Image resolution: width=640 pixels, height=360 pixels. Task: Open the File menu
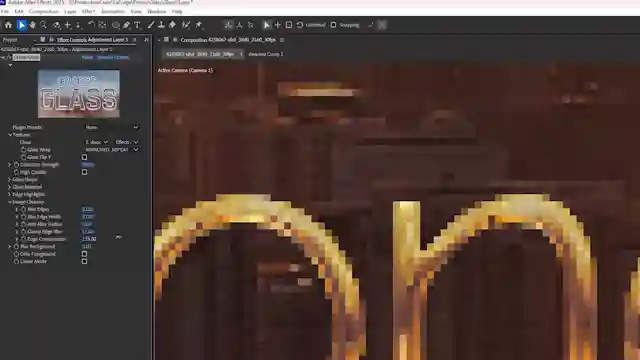[x=5, y=12]
